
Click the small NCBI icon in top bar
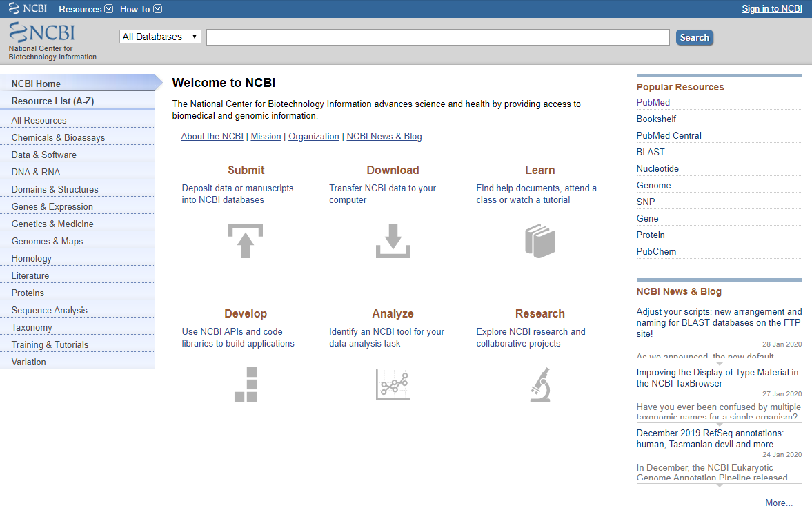pyautogui.click(x=28, y=8)
